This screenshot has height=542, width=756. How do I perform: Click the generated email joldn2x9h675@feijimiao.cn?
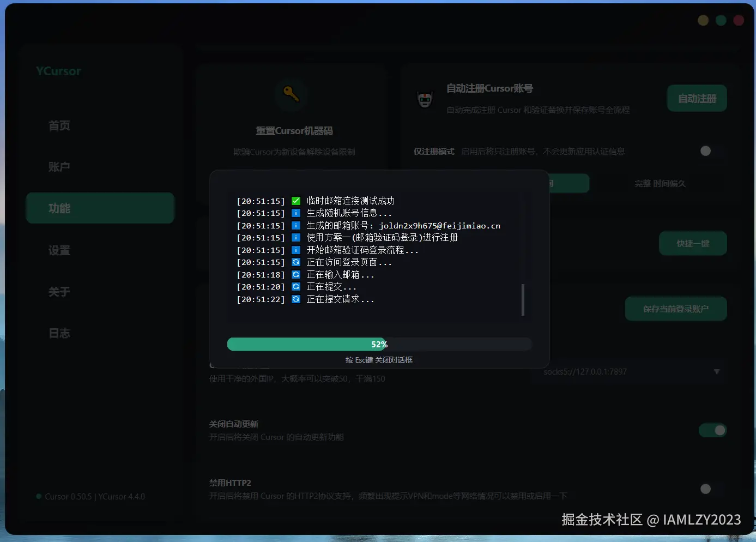(x=440, y=226)
